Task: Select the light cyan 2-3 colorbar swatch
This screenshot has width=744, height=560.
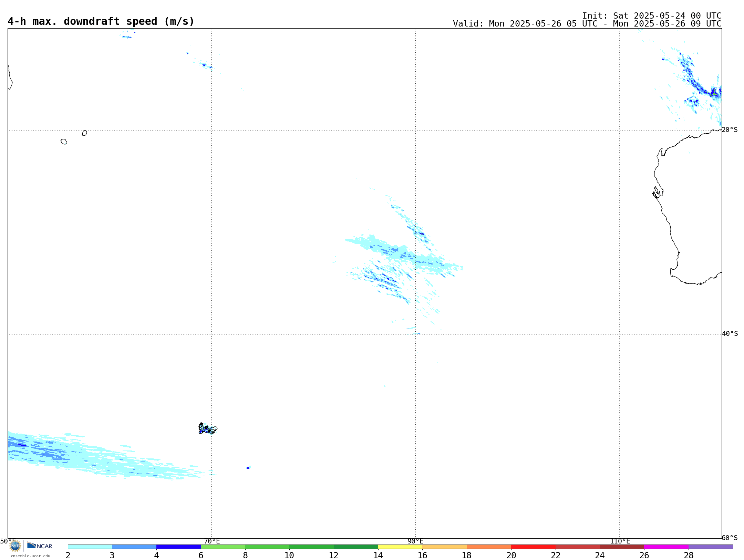Action: point(90,547)
